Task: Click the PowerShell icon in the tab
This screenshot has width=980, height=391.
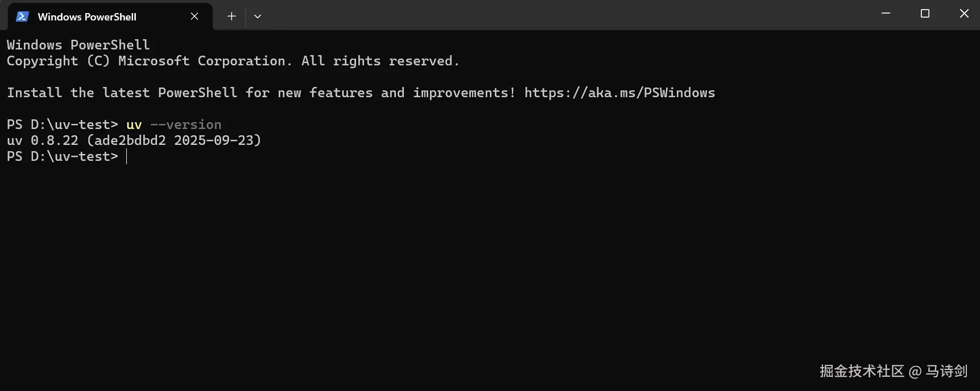Action: coord(22,16)
